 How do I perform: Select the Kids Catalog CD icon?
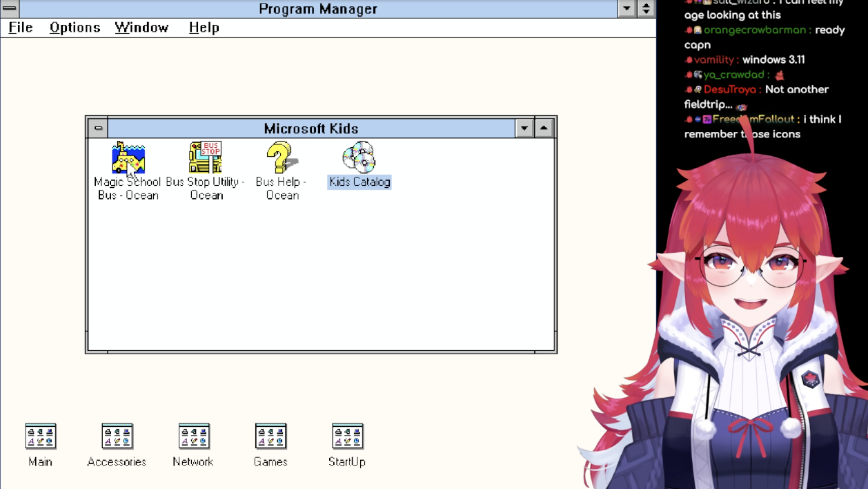coord(359,157)
